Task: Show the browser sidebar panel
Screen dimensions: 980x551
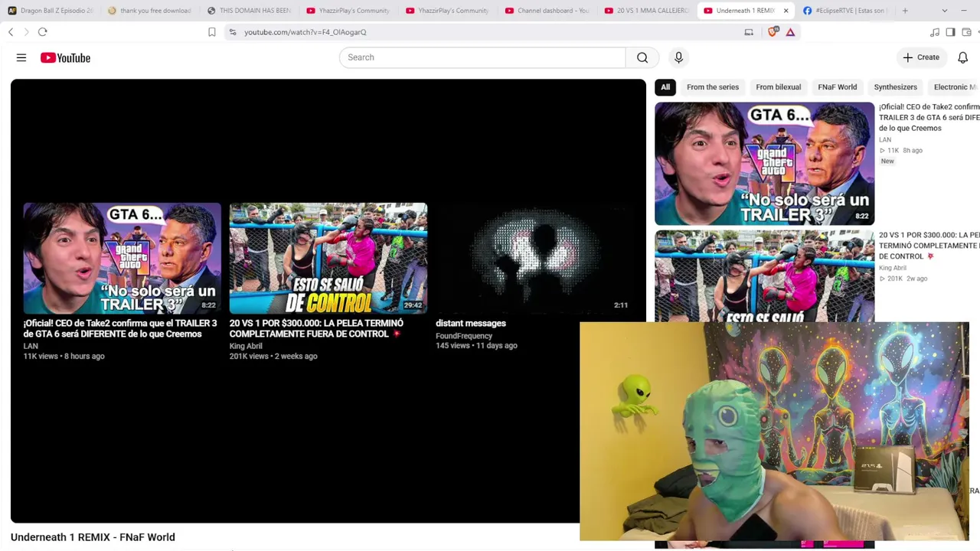Action: (x=951, y=32)
